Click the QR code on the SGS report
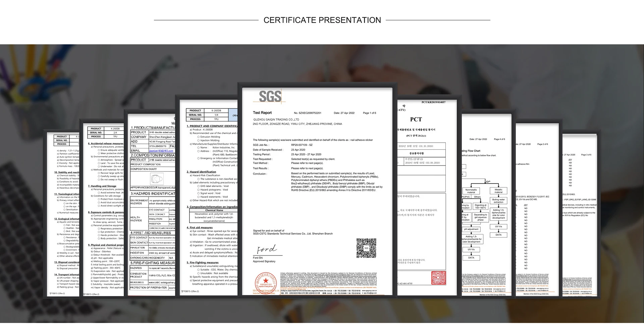This screenshot has height=329, width=644. (366, 248)
